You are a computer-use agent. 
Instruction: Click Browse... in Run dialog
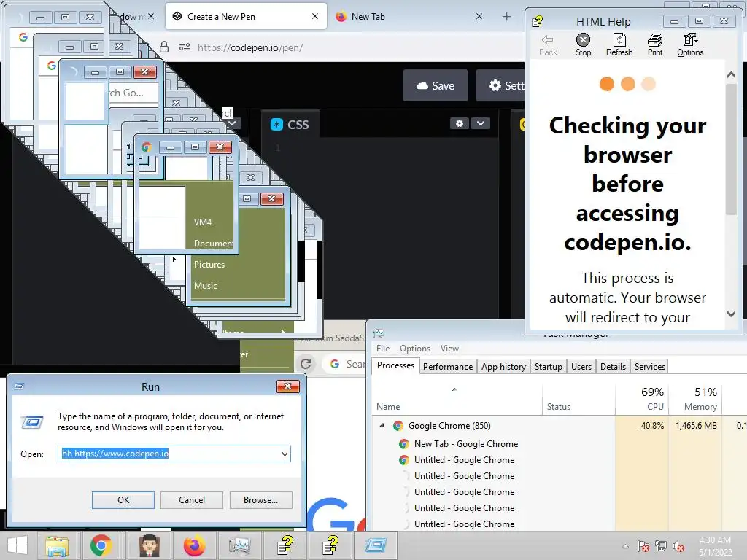pyautogui.click(x=260, y=500)
